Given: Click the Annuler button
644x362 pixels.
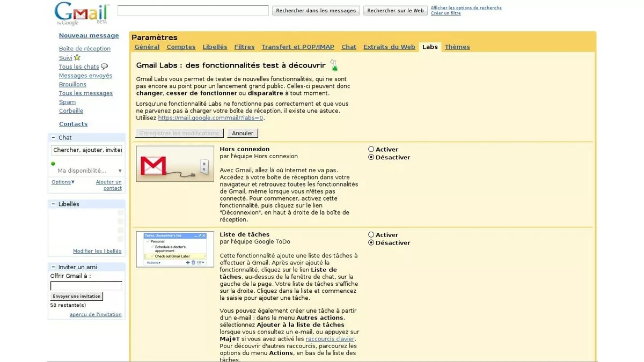Looking at the screenshot, I should tap(243, 132).
